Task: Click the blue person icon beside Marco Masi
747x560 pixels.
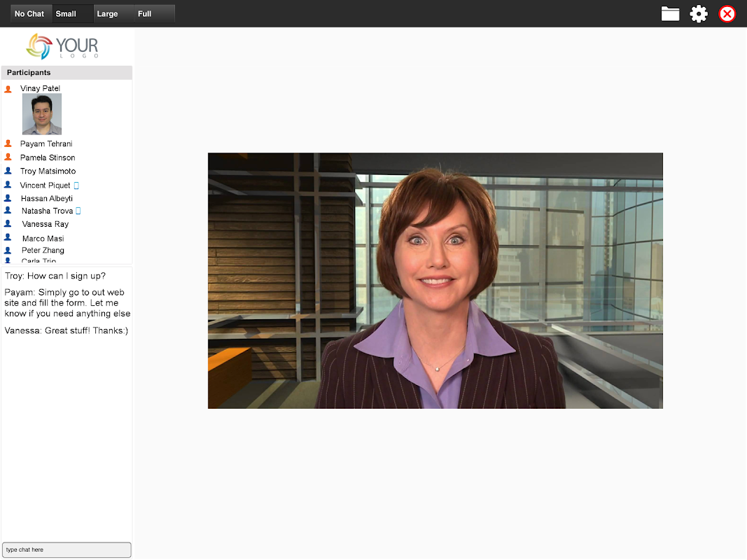Action: (8, 238)
